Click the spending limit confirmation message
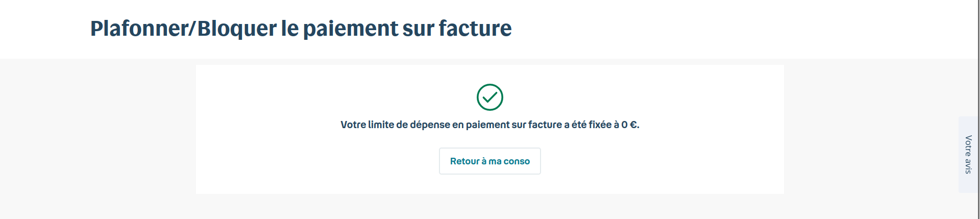The height and width of the screenshot is (219, 980). [x=489, y=125]
